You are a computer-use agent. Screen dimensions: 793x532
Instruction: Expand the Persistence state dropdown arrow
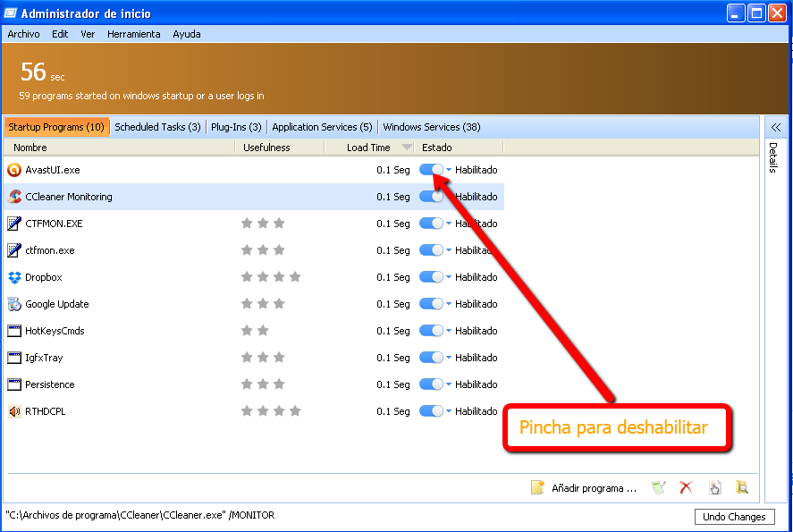click(449, 384)
